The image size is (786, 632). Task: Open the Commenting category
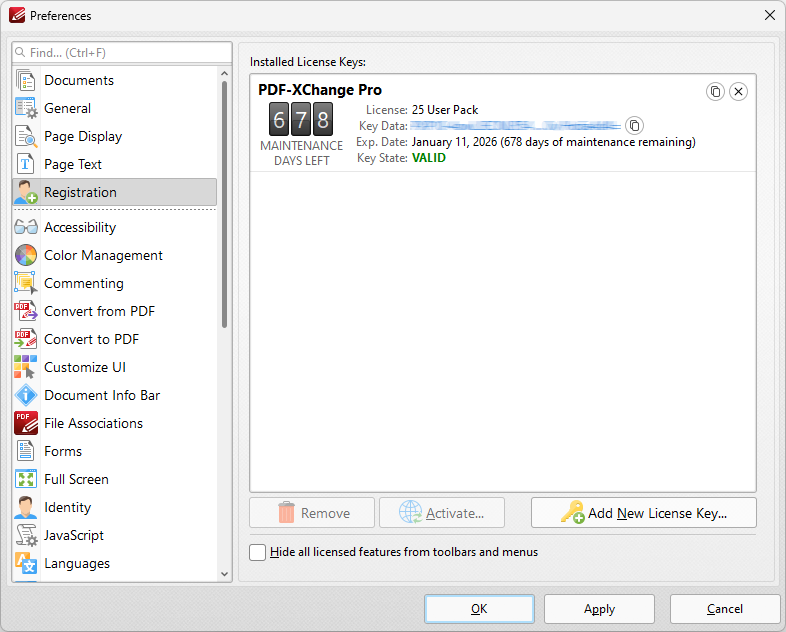click(115, 283)
